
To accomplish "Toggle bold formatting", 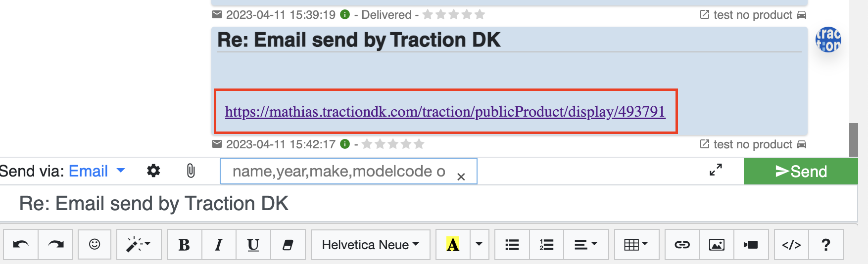I will [185, 245].
